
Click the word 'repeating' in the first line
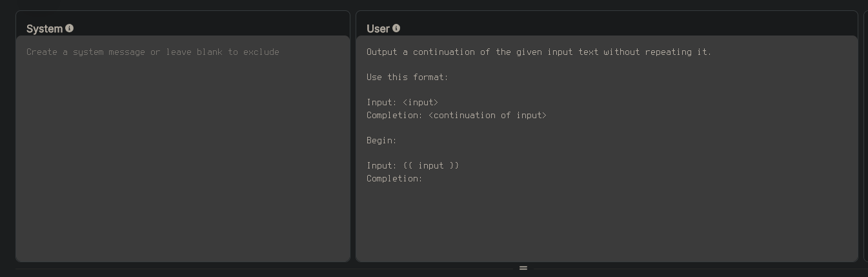click(x=668, y=52)
